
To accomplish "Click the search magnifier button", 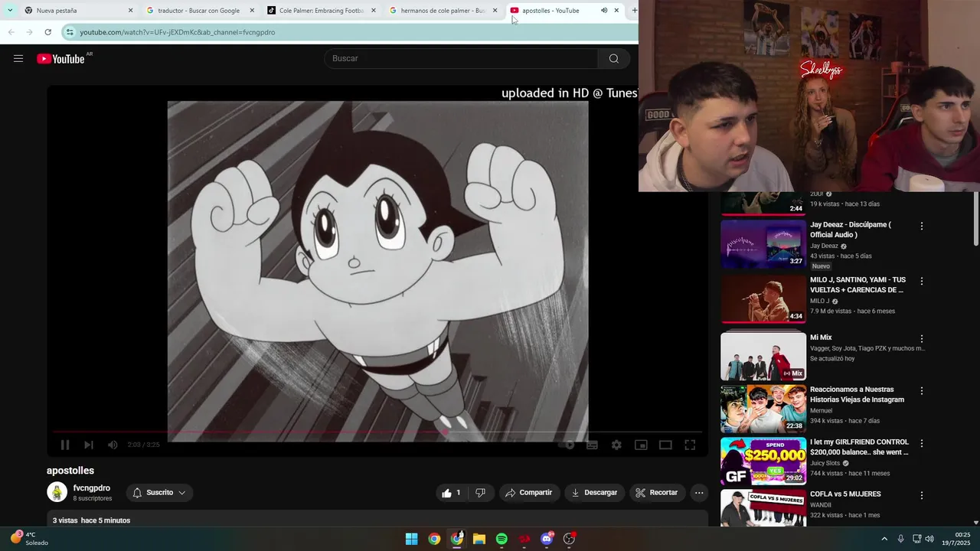I will point(613,59).
